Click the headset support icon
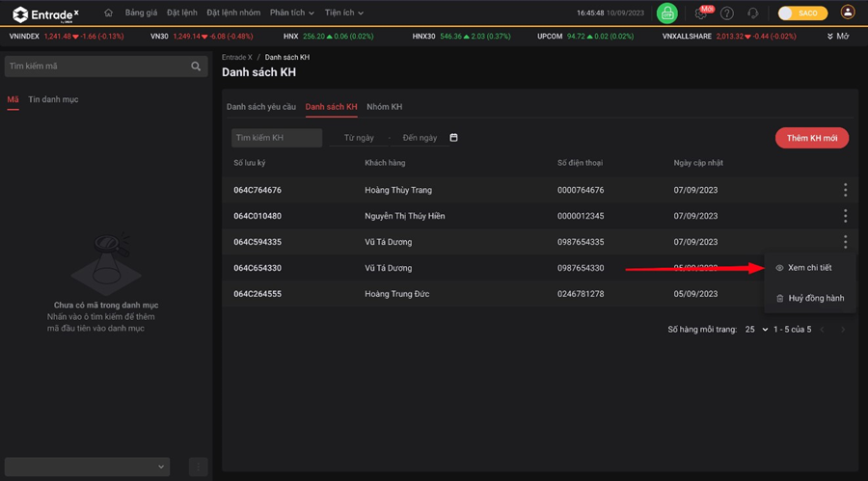The width and height of the screenshot is (868, 481). [753, 13]
